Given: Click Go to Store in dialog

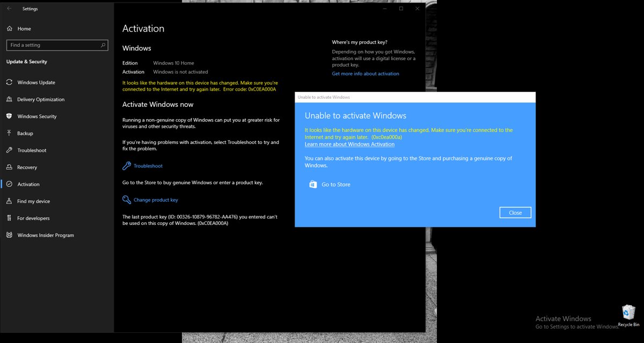Looking at the screenshot, I should coord(336,184).
